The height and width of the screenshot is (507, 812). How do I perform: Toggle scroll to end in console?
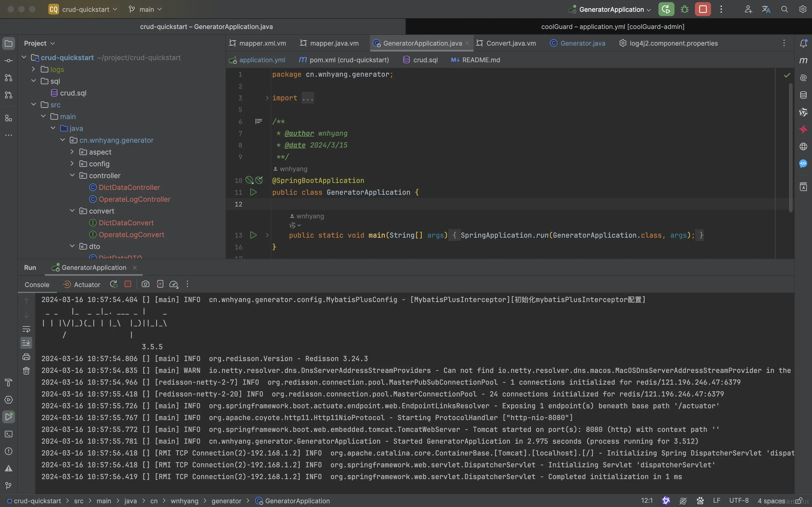(x=26, y=343)
